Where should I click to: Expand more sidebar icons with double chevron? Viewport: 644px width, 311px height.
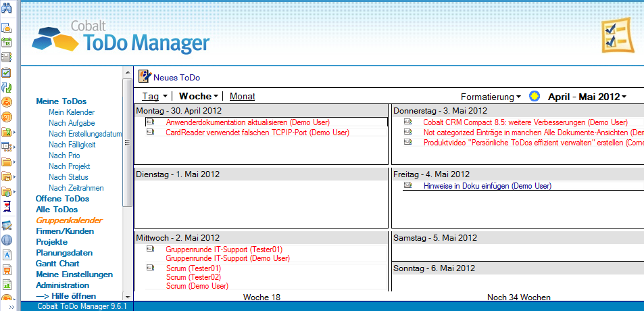tap(12, 307)
